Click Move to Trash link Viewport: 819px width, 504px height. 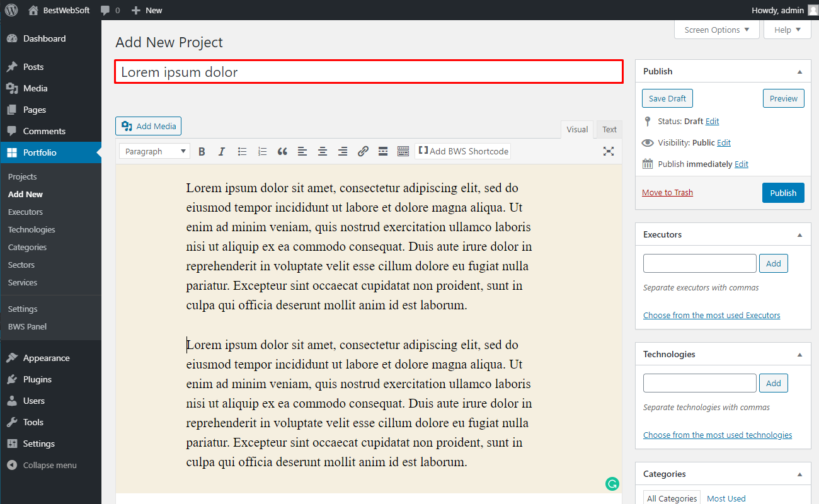(x=667, y=192)
